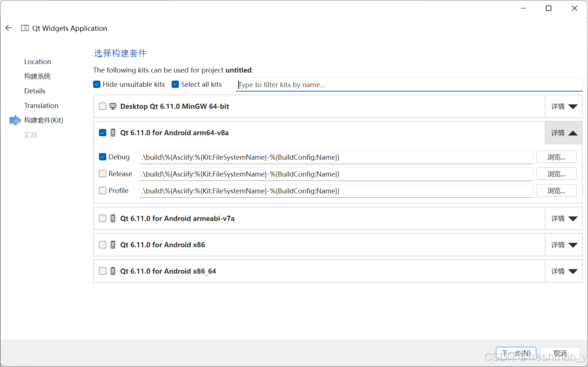Click the desktop monitor icon for MinGW kit
This screenshot has width=588, height=367.
pos(113,106)
